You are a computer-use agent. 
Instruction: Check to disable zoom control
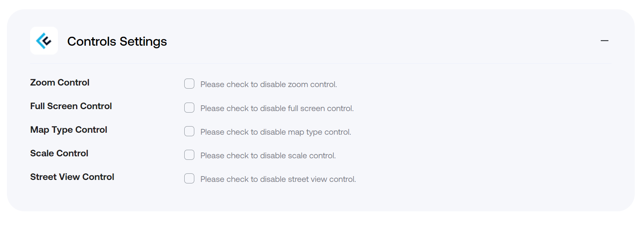tap(189, 84)
